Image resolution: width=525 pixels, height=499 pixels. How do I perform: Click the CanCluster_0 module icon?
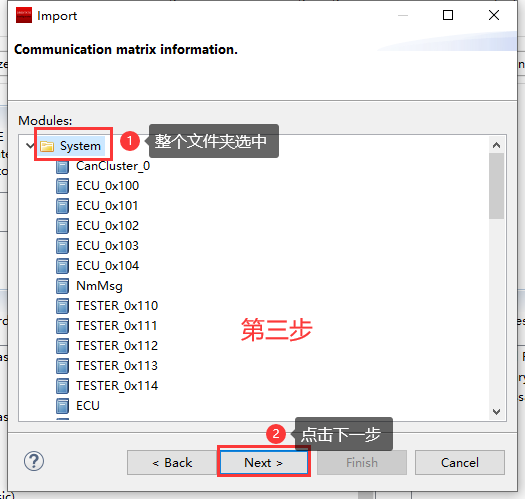click(x=62, y=166)
